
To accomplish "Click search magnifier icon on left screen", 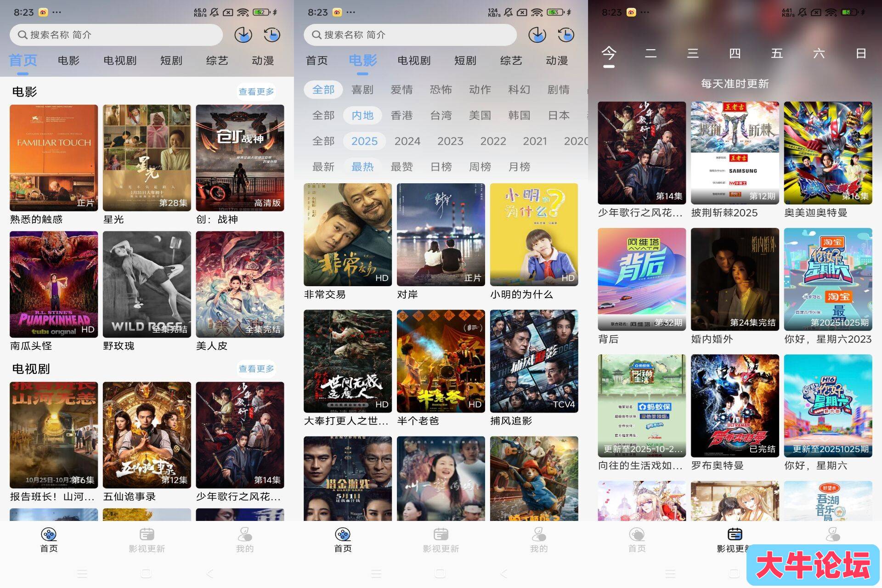I will [22, 35].
